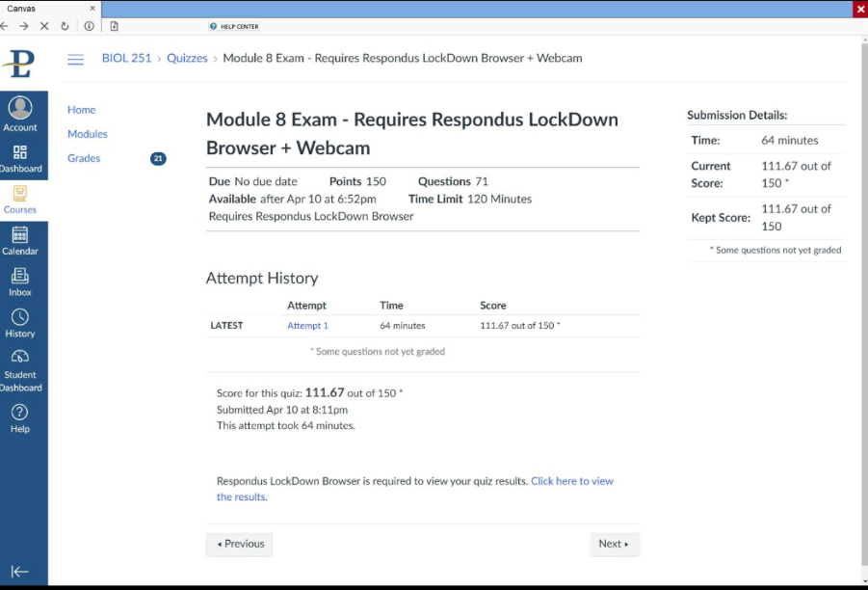Close the LockDown Browser window

point(860,9)
